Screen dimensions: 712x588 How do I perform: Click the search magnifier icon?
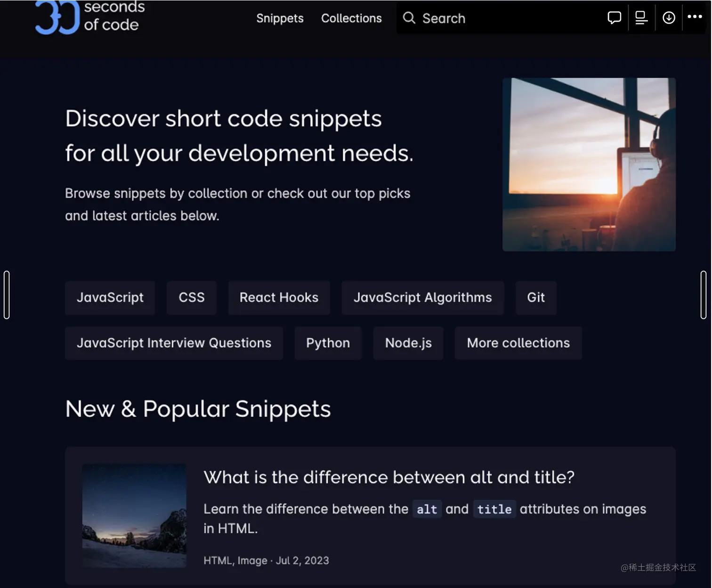409,18
